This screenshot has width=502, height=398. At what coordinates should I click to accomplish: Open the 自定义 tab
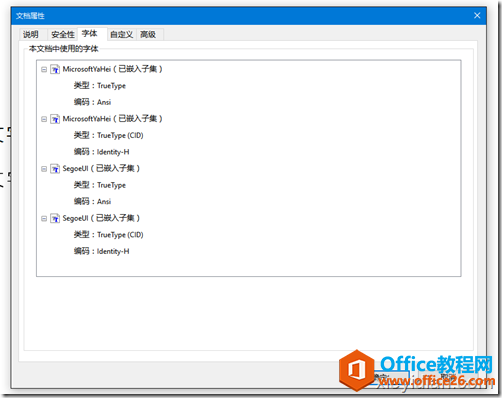121,34
